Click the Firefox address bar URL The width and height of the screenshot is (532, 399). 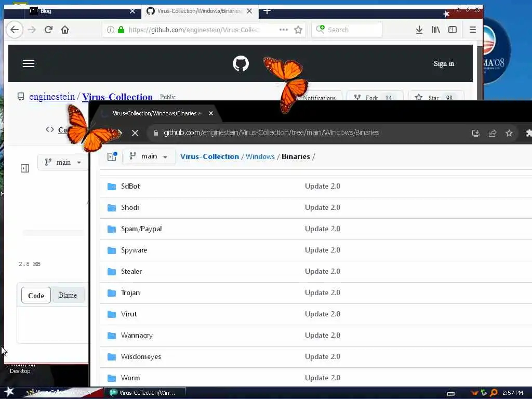pyautogui.click(x=194, y=30)
